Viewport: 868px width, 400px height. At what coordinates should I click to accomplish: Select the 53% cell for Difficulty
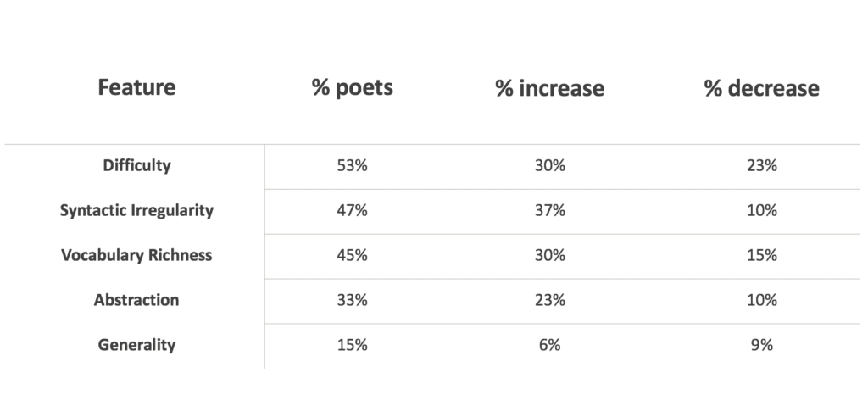[352, 165]
